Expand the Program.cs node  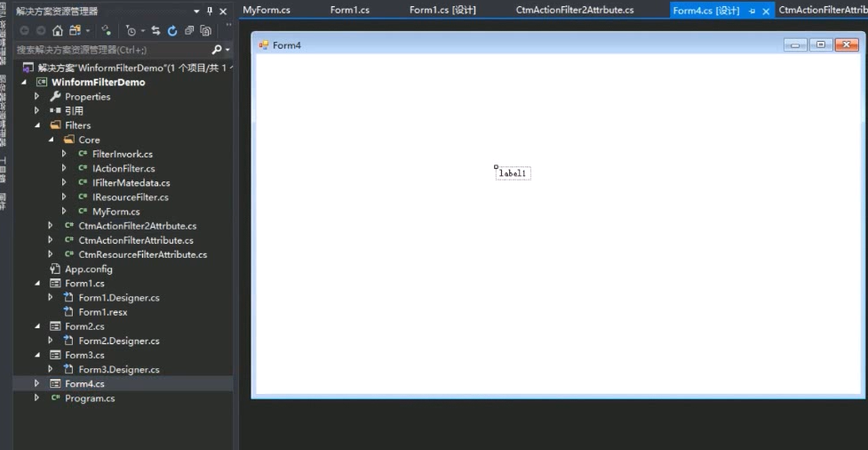click(x=36, y=398)
